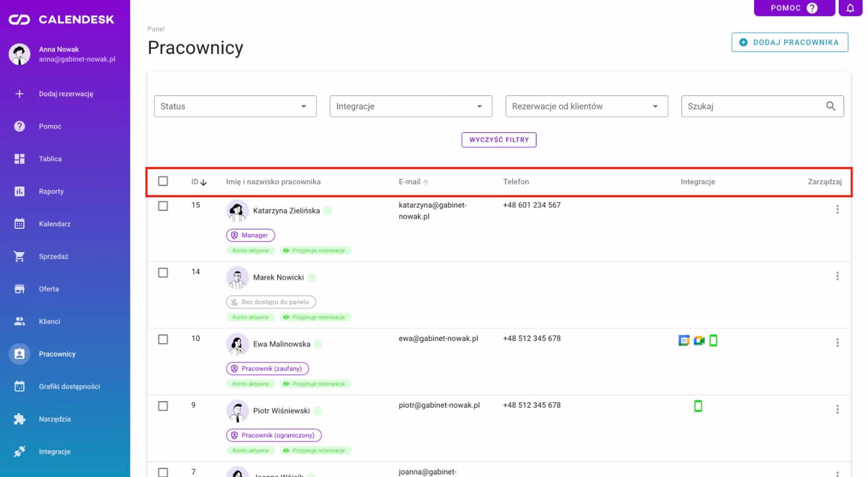This screenshot has height=477, width=868.
Task: Click Dodaj pracownika button
Action: [789, 42]
